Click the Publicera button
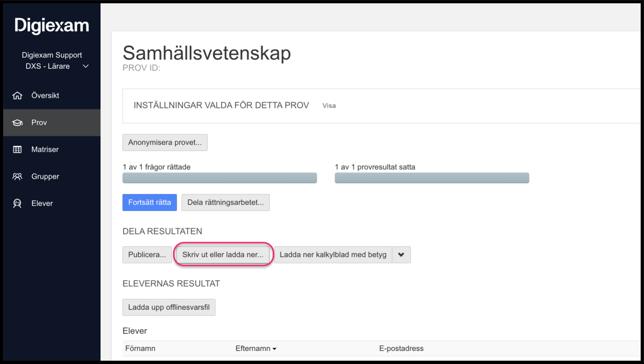The height and width of the screenshot is (364, 644). pos(147,255)
